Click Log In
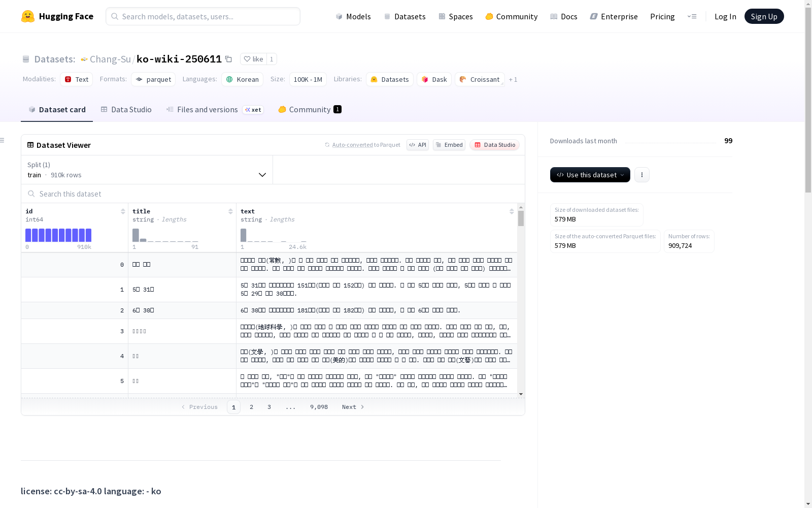 point(725,16)
